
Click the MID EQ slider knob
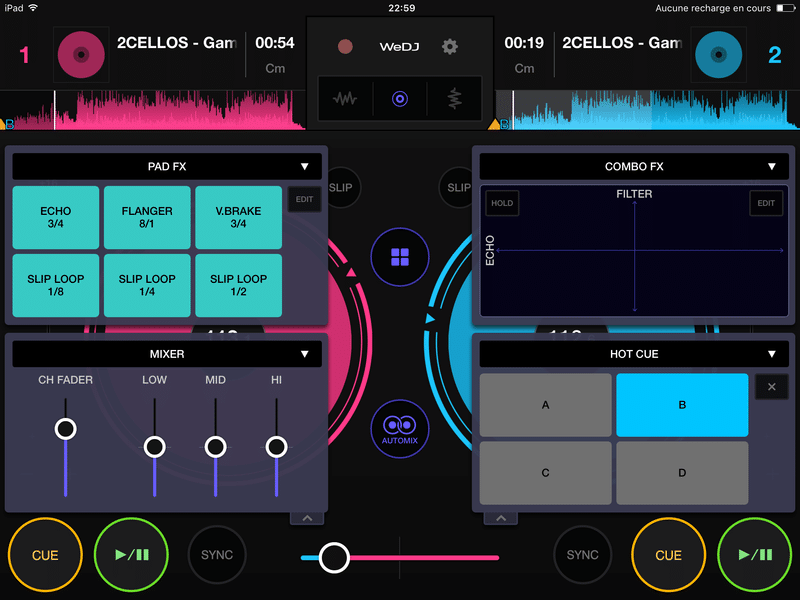(x=215, y=447)
